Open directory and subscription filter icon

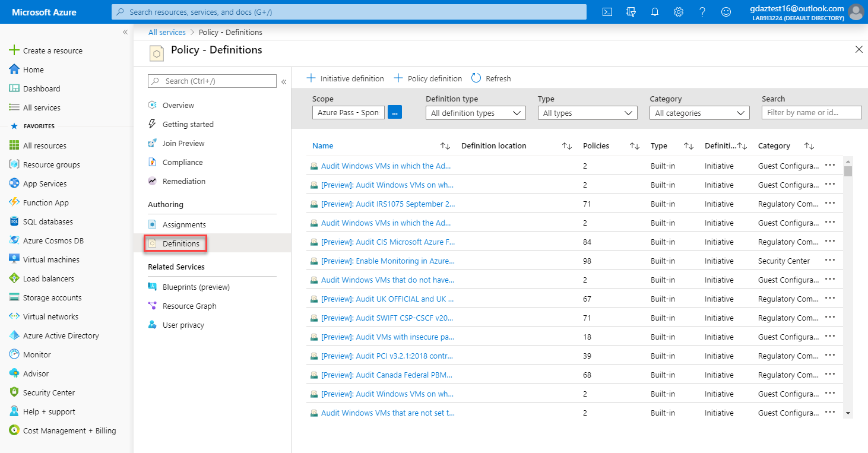[631, 12]
